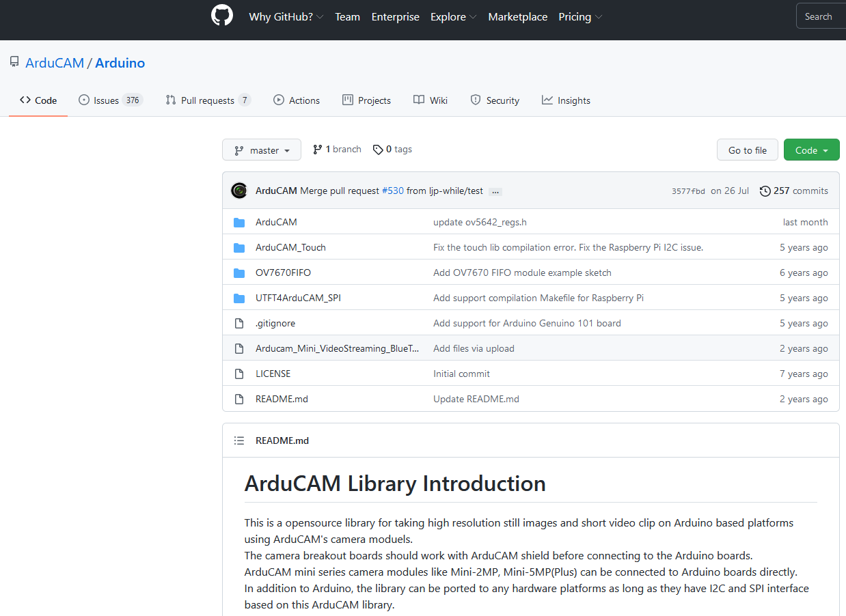Open Enterprise in top navigation

click(x=396, y=17)
